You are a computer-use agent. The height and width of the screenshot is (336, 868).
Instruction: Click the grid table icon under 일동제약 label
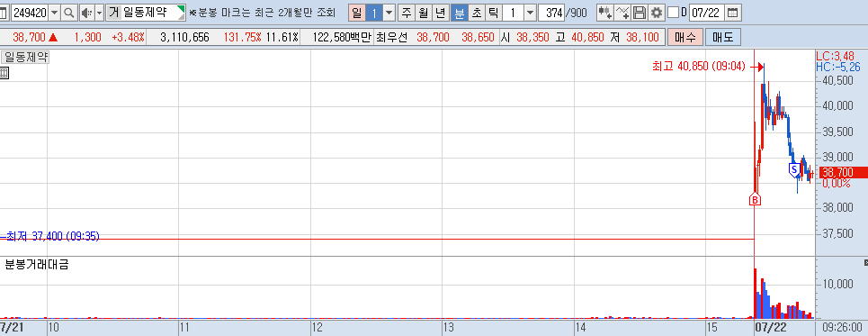click(x=4, y=73)
